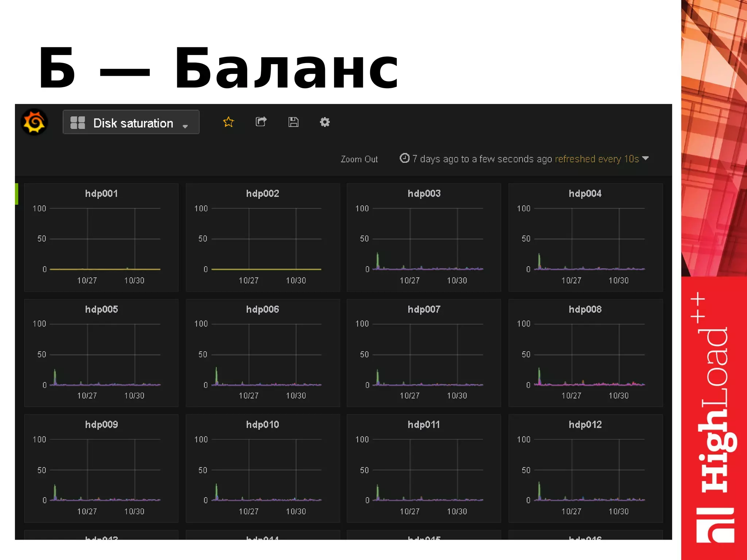Click the spike in hdp006 graph
Screen dimensions: 747x560
click(x=216, y=376)
